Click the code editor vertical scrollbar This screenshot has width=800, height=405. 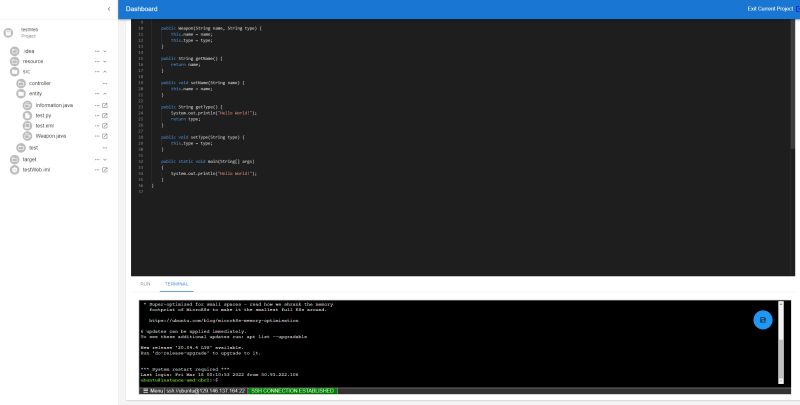(x=792, y=85)
